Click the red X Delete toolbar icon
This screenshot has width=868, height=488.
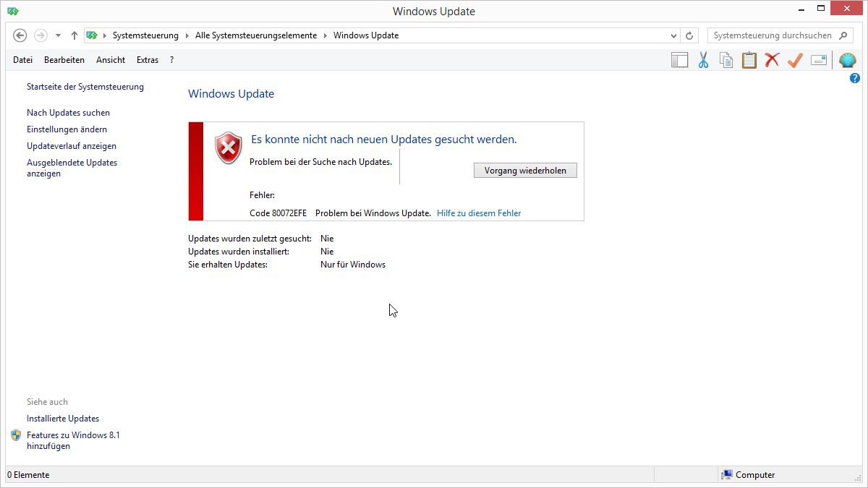(x=773, y=60)
